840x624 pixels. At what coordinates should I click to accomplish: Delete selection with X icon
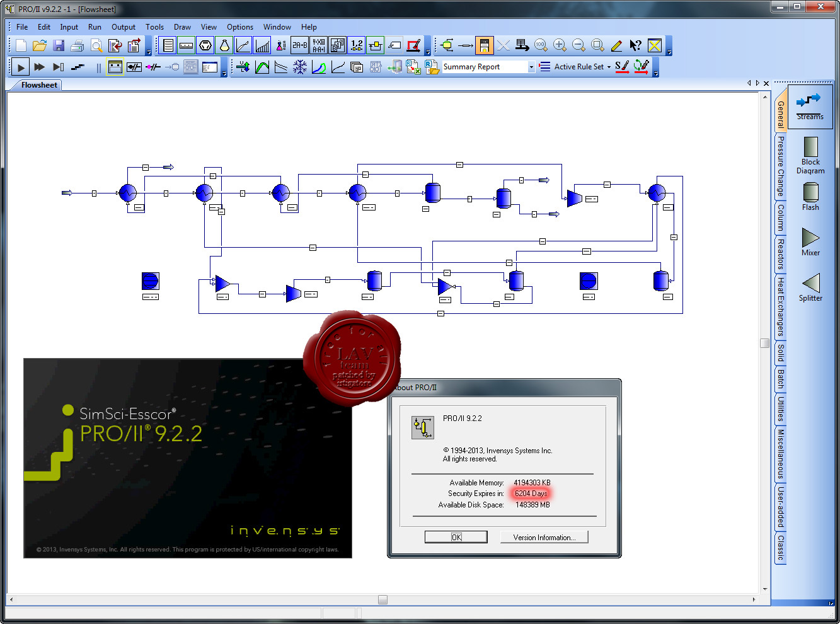[x=503, y=45]
